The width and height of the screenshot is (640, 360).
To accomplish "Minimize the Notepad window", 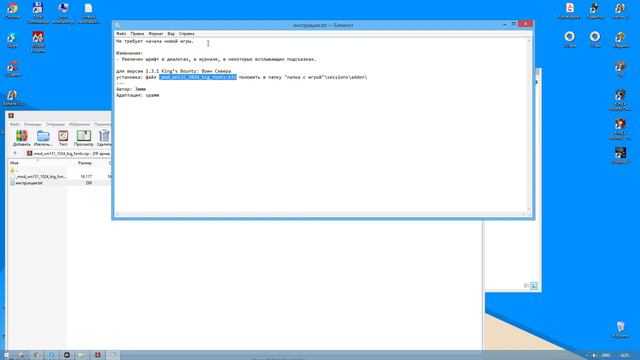I will click(x=504, y=24).
